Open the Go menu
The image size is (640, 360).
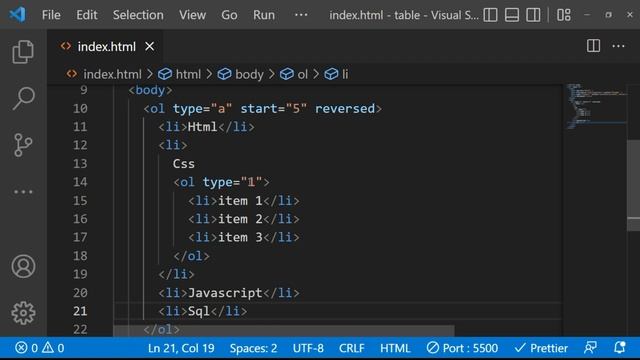tap(229, 15)
